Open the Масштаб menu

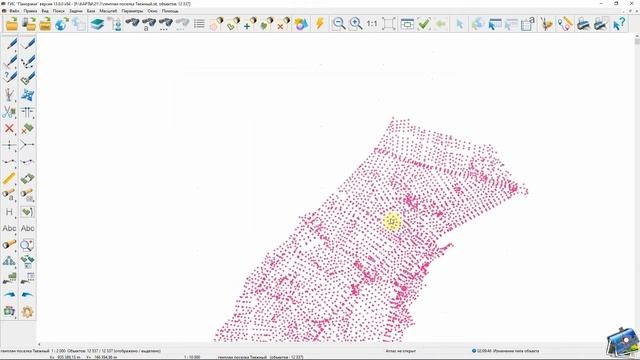click(x=108, y=11)
